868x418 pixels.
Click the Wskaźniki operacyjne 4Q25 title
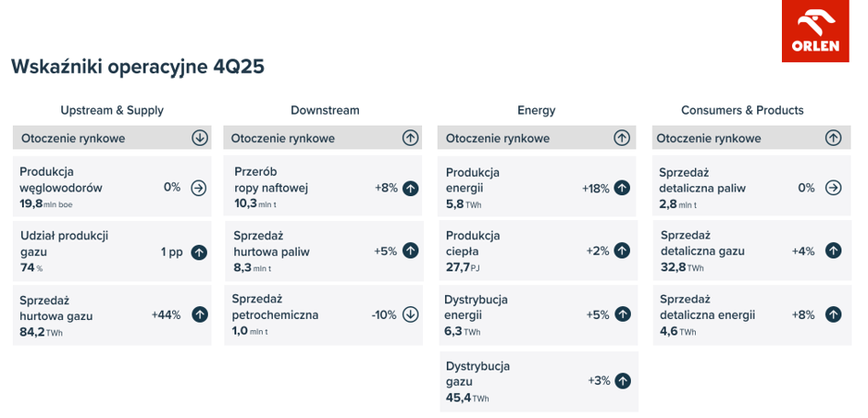click(x=138, y=66)
